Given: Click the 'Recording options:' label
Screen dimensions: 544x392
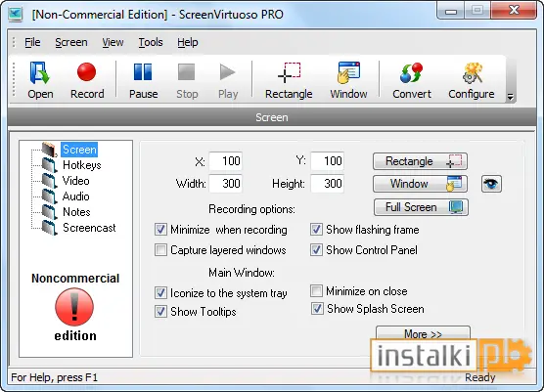Looking at the screenshot, I should coord(251,209).
